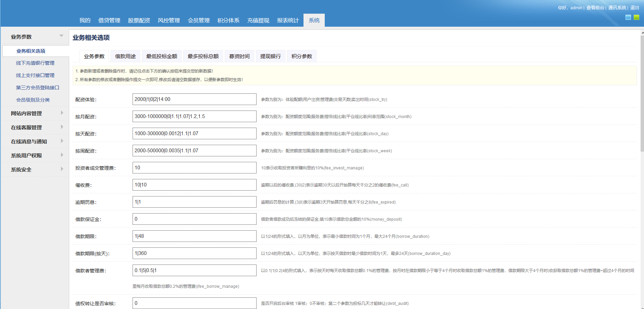Switch to the 最低投标金额 tab
The image size is (644, 309).
(x=162, y=56)
